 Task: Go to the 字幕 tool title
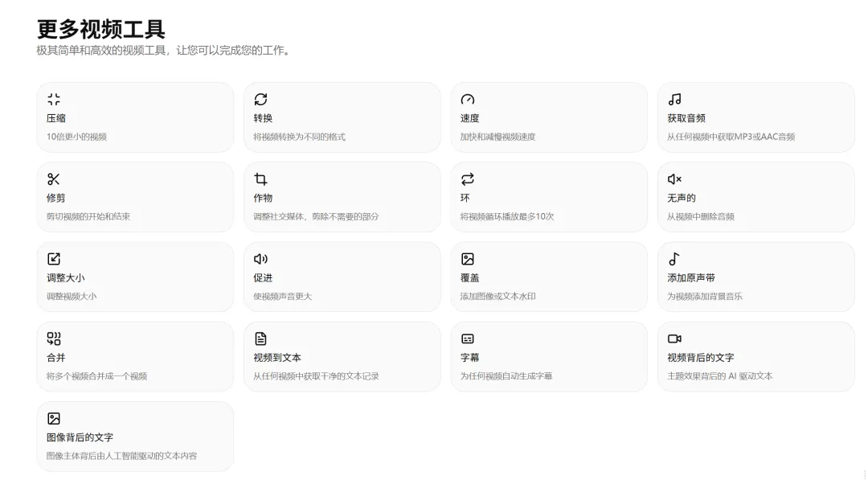[x=470, y=357]
